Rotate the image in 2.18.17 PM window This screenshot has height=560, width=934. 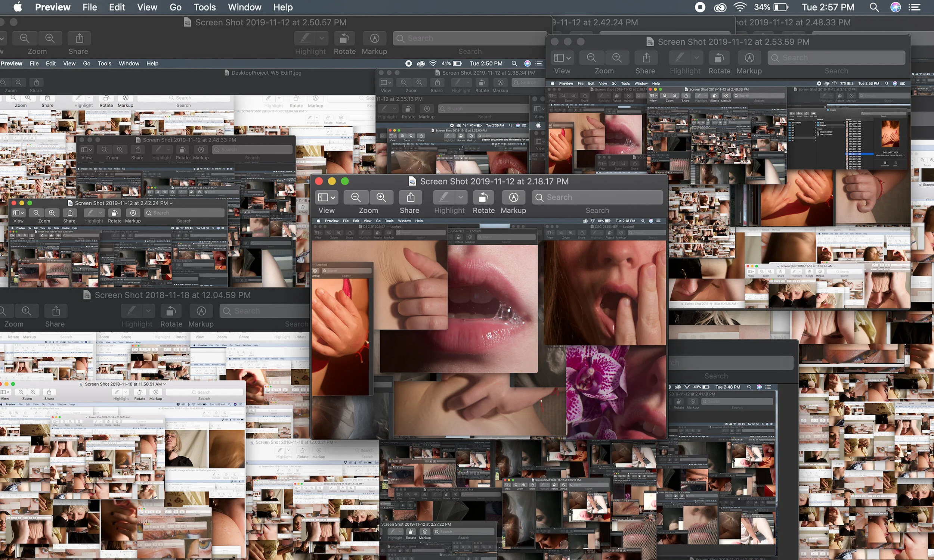(483, 197)
